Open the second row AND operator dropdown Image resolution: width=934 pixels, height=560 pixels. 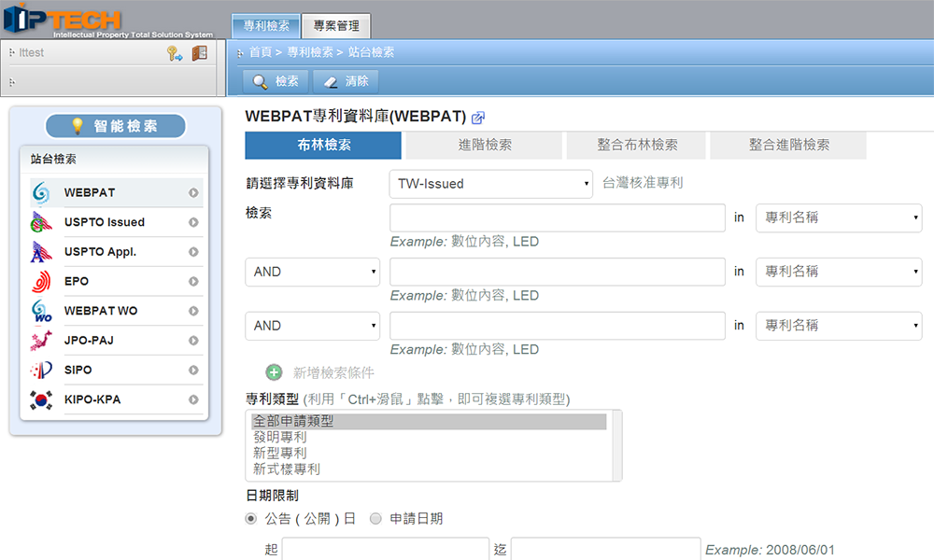coord(312,272)
